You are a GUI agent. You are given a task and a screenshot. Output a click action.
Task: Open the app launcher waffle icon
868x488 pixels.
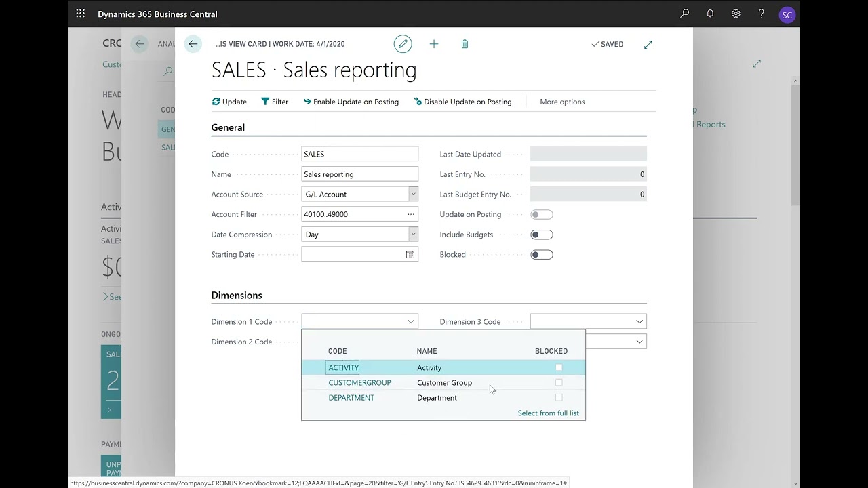pyautogui.click(x=81, y=14)
